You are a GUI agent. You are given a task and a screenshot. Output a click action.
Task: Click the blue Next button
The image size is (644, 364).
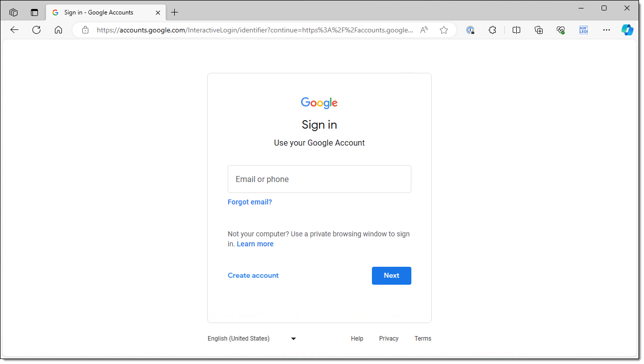pos(391,276)
